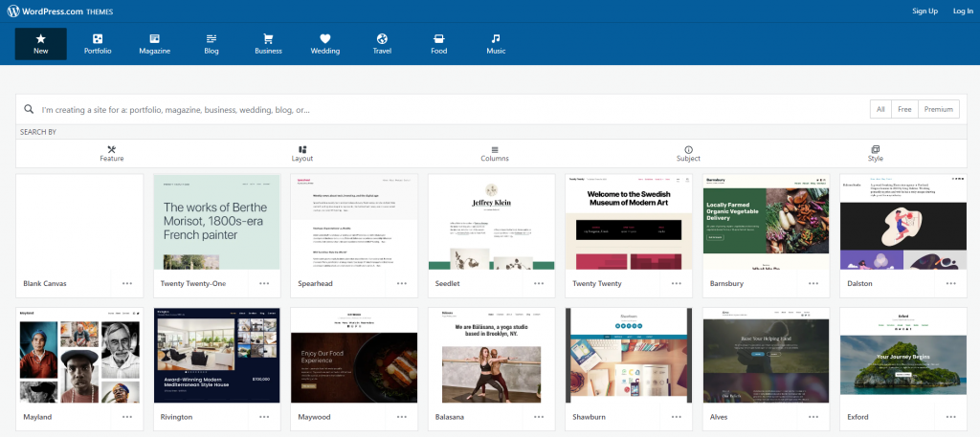Click the Sign Up link
Image resolution: width=980 pixels, height=437 pixels.
click(x=925, y=11)
